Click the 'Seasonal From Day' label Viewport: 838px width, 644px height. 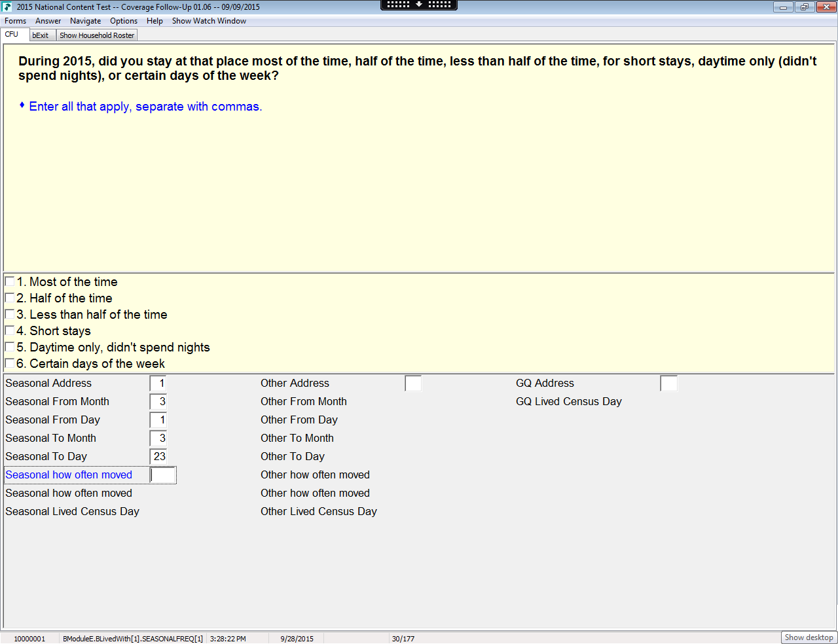click(52, 420)
